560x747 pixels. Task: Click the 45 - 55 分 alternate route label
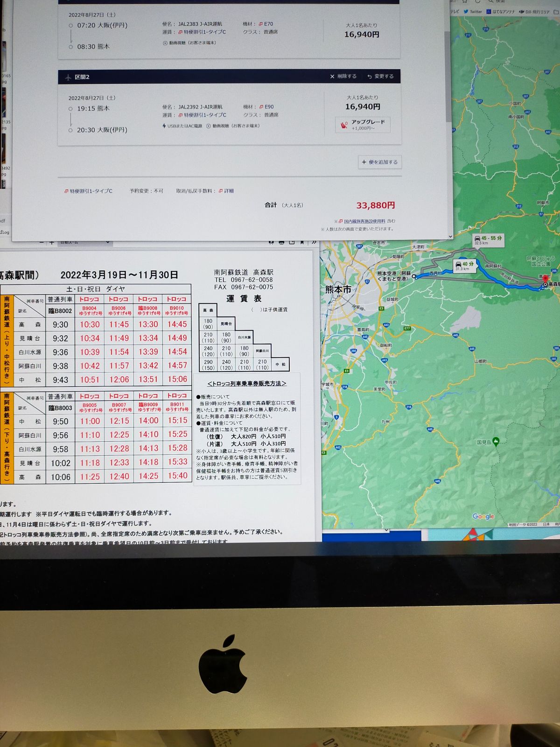(x=488, y=240)
